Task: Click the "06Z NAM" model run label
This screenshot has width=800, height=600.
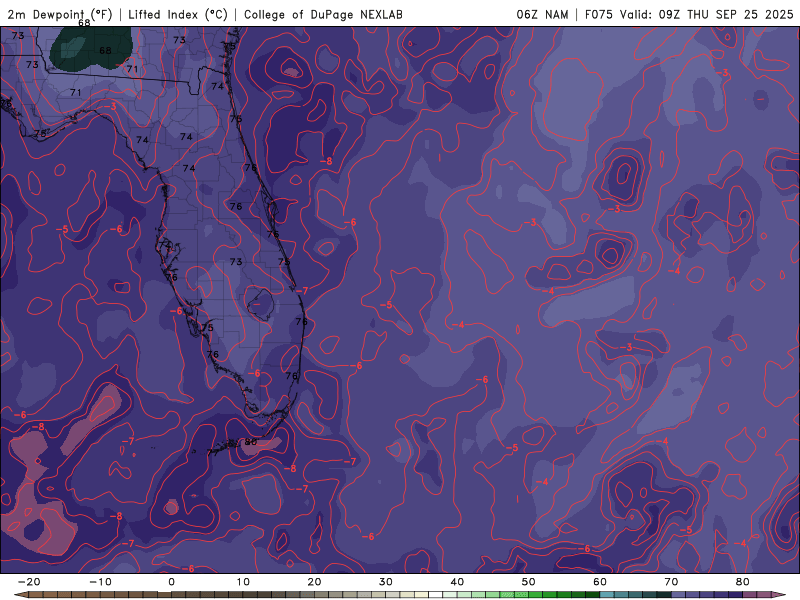Action: tap(542, 14)
